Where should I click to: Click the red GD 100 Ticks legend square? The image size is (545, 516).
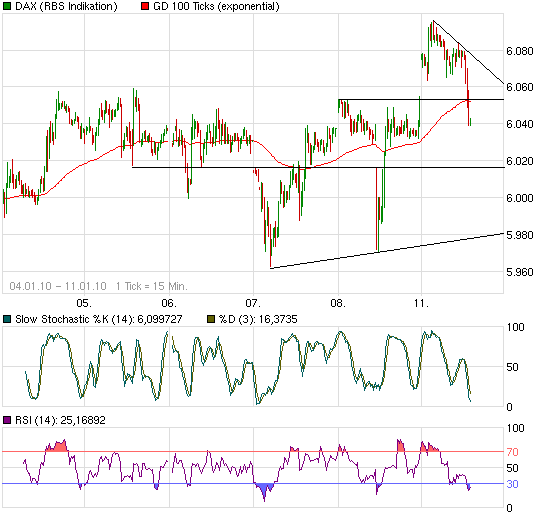[145, 6]
